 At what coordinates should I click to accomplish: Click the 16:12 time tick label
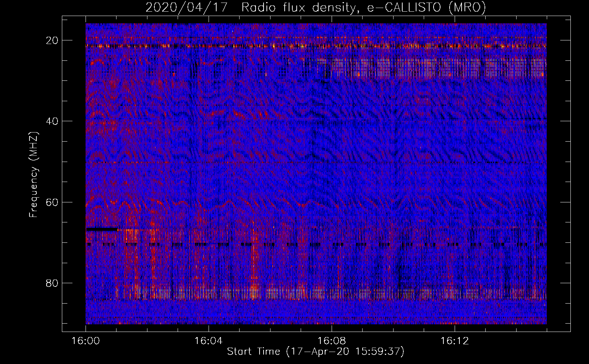[x=455, y=341]
